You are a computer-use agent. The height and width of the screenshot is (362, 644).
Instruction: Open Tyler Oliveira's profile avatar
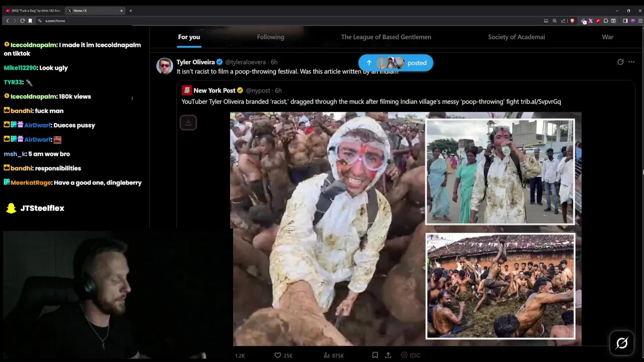tap(165, 66)
